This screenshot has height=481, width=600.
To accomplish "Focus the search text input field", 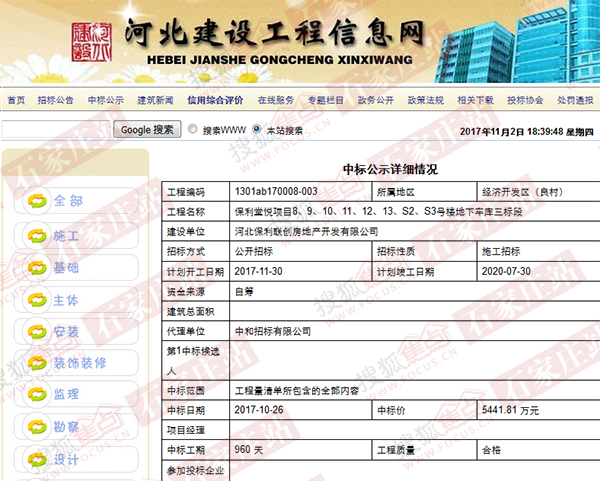I will tap(56, 129).
